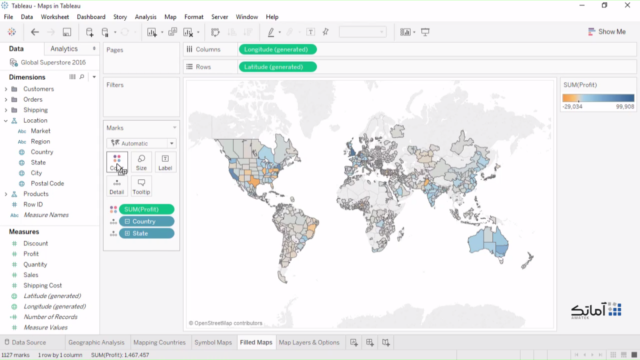Open the Help menu
640x360 pixels.
pyautogui.click(x=272, y=17)
